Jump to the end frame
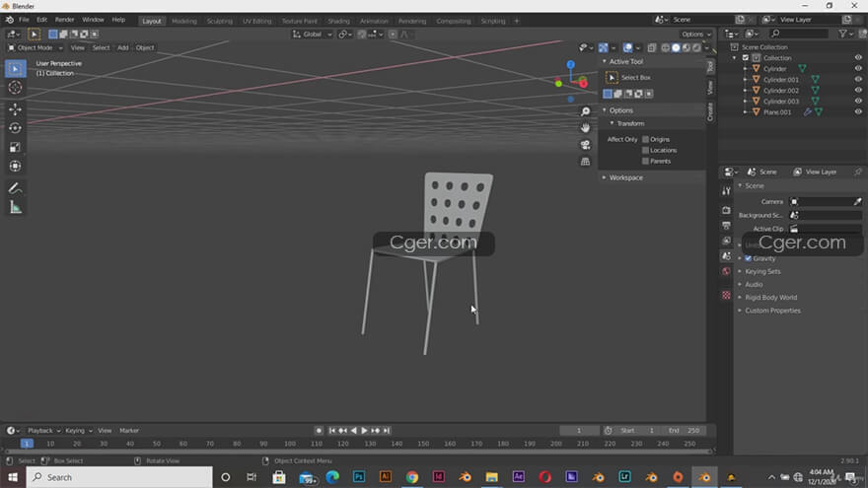 387,431
